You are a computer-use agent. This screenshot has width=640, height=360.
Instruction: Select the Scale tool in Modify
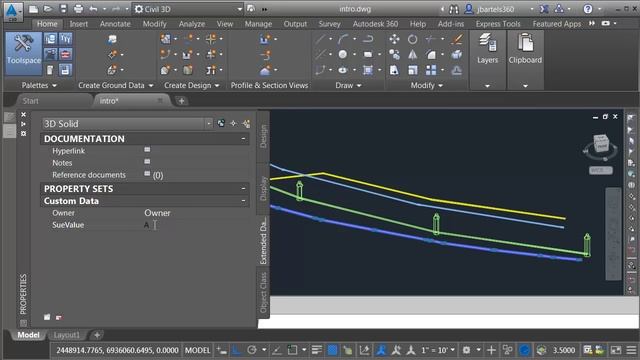pos(413,70)
